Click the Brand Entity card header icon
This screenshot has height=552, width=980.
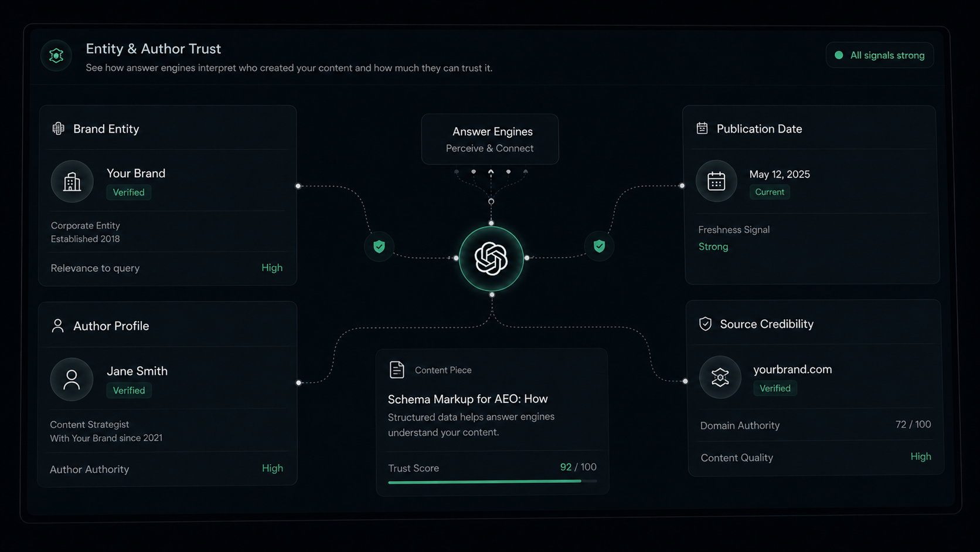click(58, 128)
